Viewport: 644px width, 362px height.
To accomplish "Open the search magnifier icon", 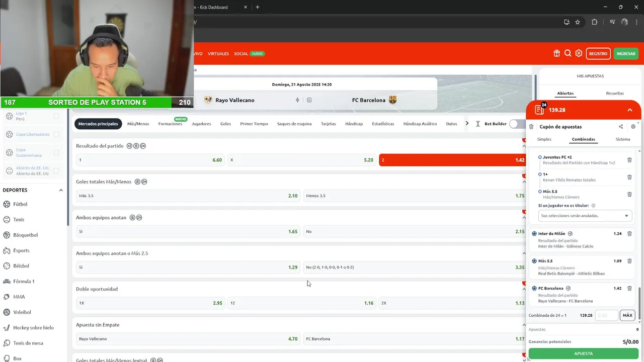I will [568, 53].
